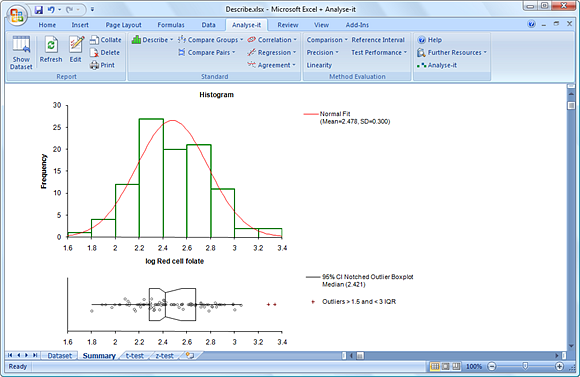Click the Analyse-it about item in the ribbon
Screen dimensions: 580x377
(437, 65)
